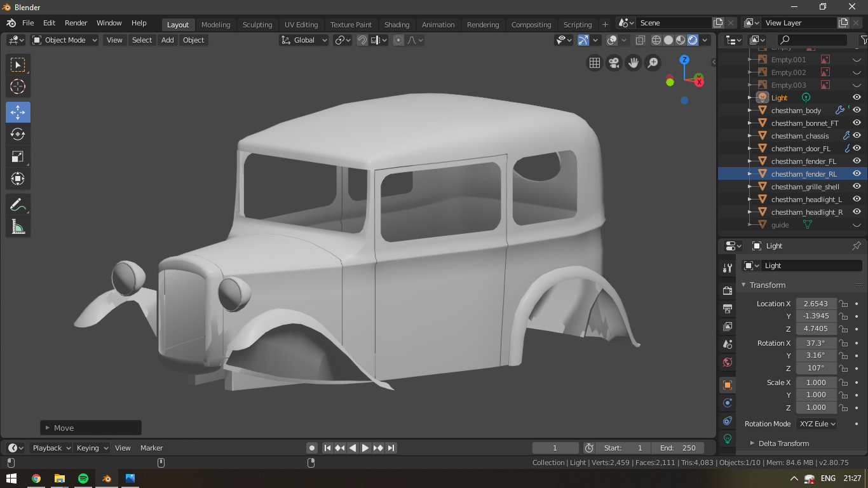Viewport: 868px width, 488px height.
Task: Hide chestham_body using its eye icon
Action: click(857, 110)
